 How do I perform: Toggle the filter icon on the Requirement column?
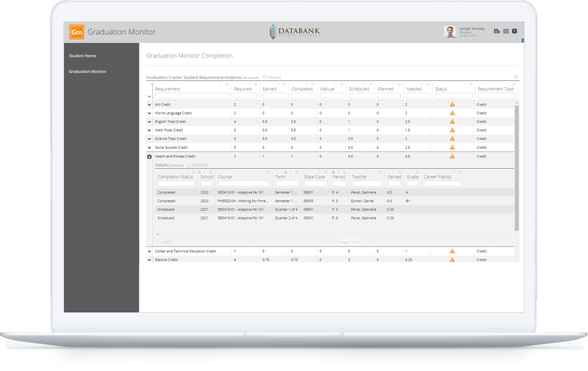point(220,85)
